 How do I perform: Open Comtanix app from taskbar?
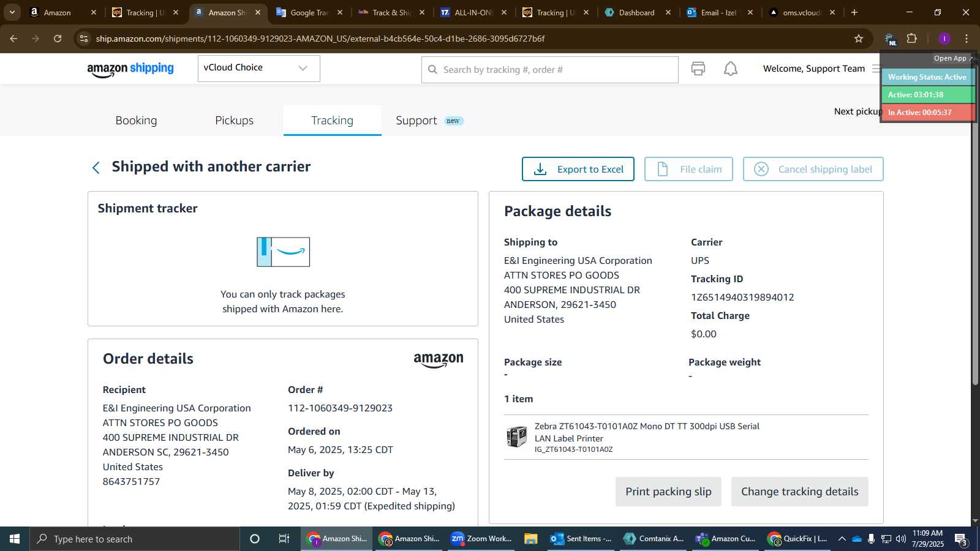tap(654, 539)
